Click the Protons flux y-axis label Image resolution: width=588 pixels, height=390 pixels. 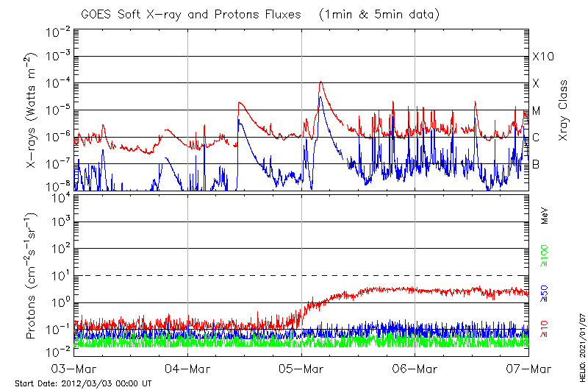click(32, 276)
